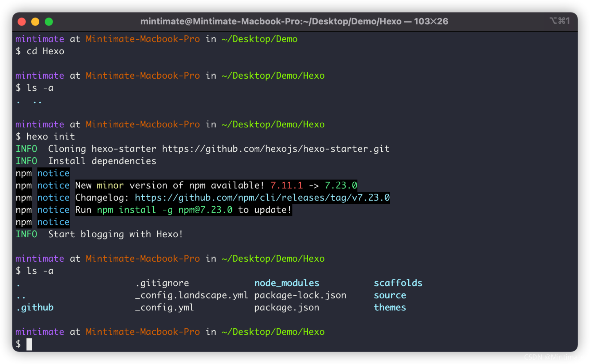Click the 'hexo init' command text
590x364 pixels.
[x=51, y=136]
